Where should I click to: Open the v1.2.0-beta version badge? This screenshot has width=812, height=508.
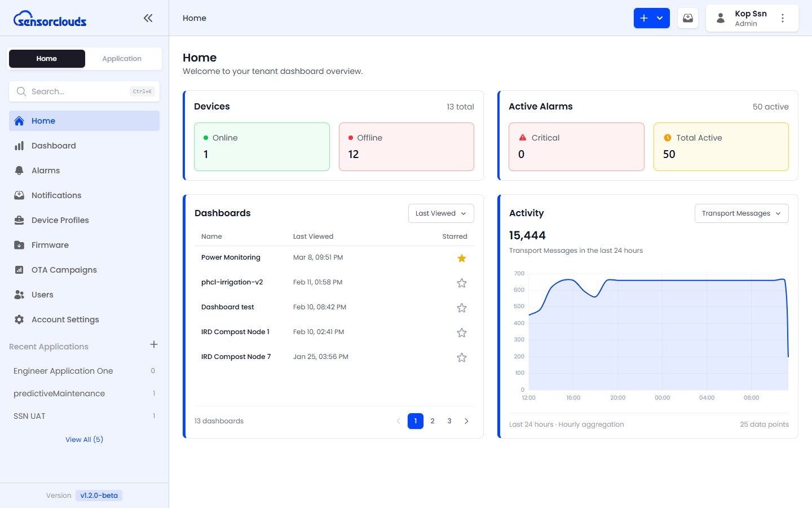tap(99, 495)
